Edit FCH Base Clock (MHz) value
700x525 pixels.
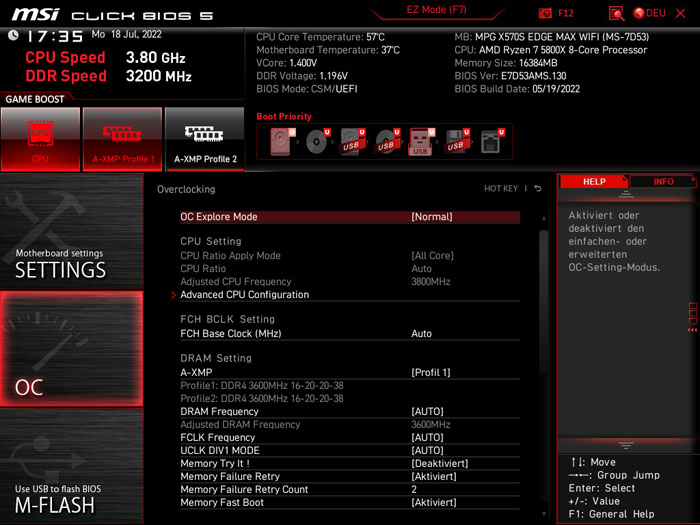click(x=350, y=333)
